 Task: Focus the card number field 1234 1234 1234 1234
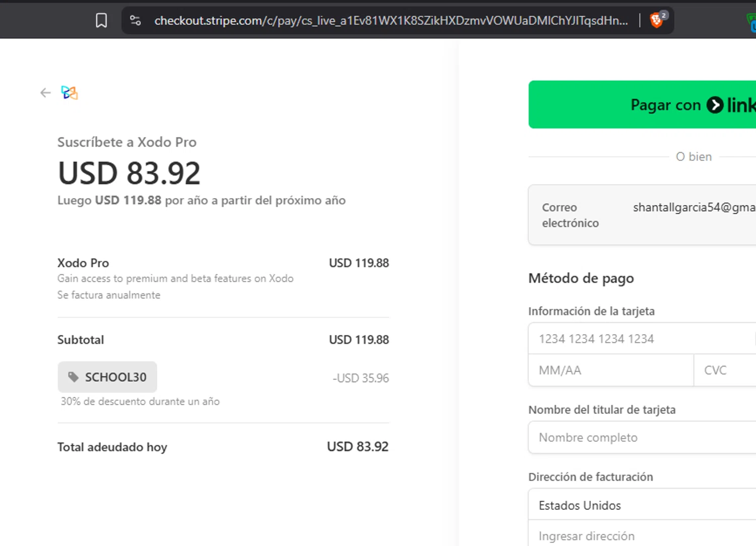pyautogui.click(x=642, y=339)
